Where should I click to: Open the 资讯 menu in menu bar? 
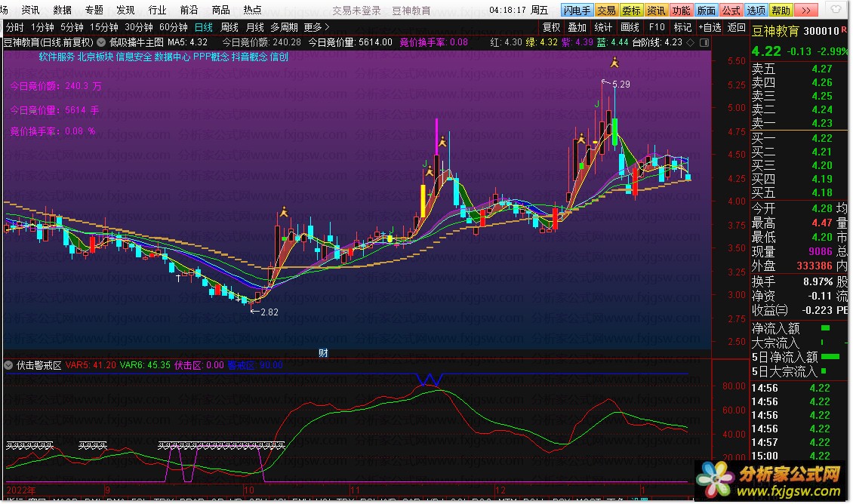[x=30, y=10]
